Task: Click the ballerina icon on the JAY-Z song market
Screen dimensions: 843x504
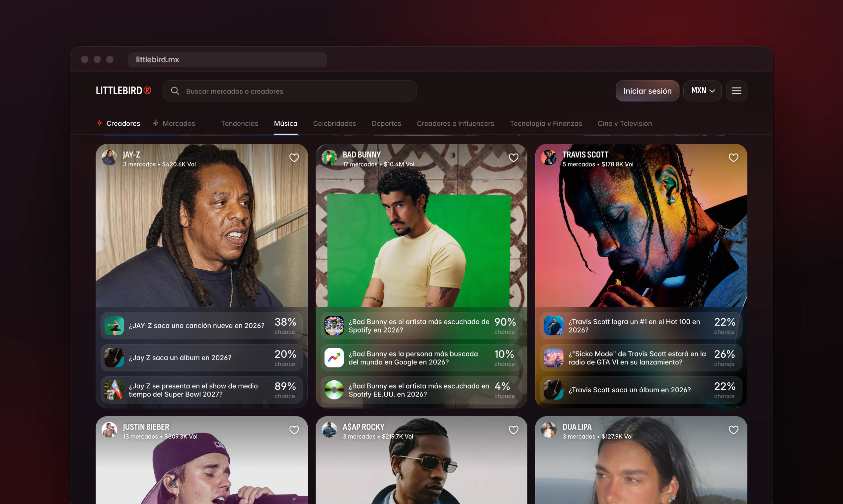Action: coord(114,326)
